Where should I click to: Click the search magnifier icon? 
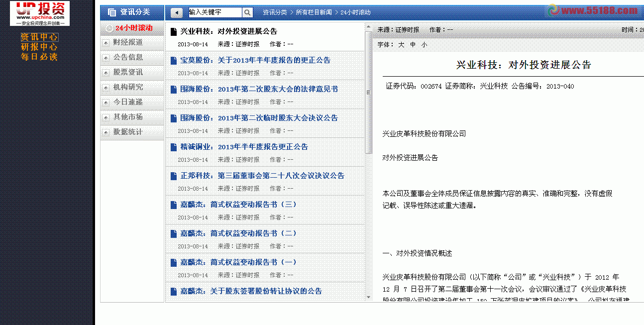tap(247, 12)
